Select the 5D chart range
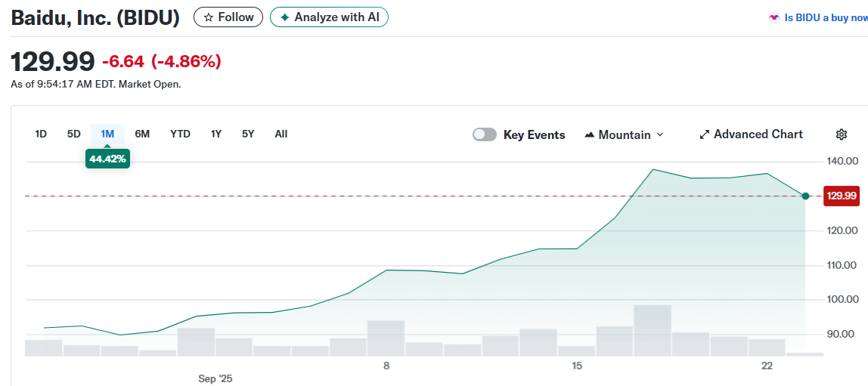Screen dimensions: 868x386 (73, 134)
